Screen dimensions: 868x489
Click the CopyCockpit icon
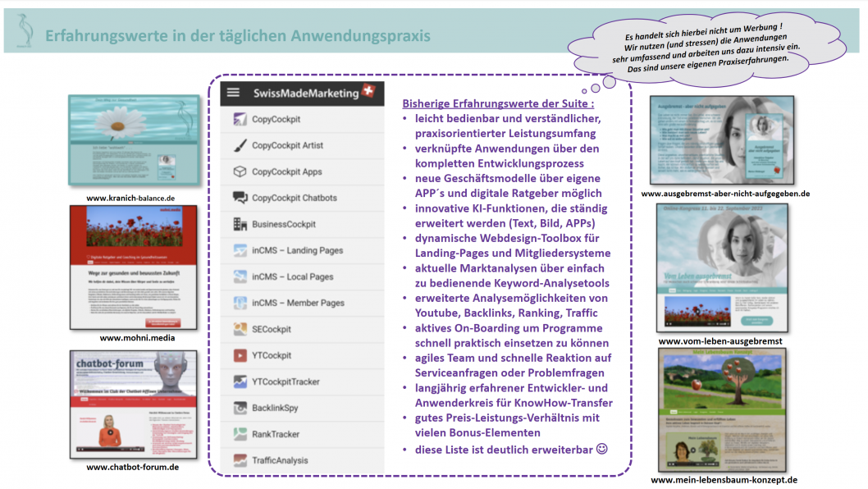click(240, 119)
